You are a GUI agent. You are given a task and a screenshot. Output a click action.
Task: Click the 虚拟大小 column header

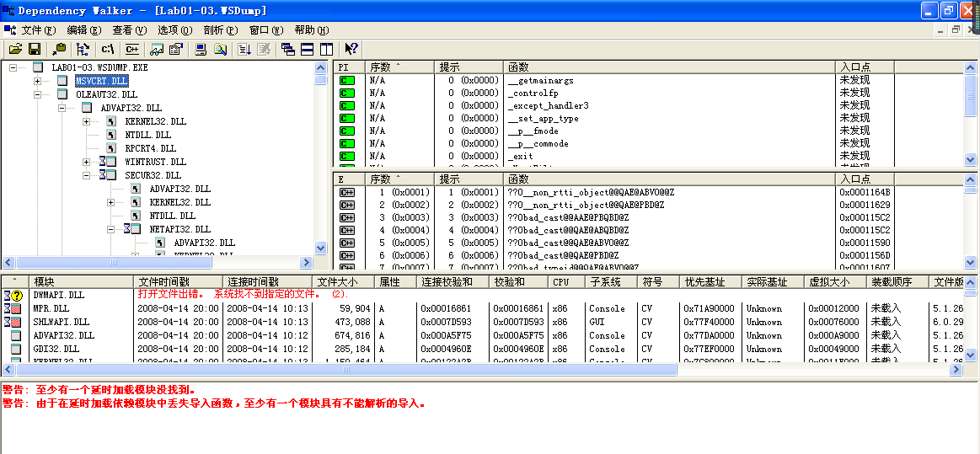[834, 282]
